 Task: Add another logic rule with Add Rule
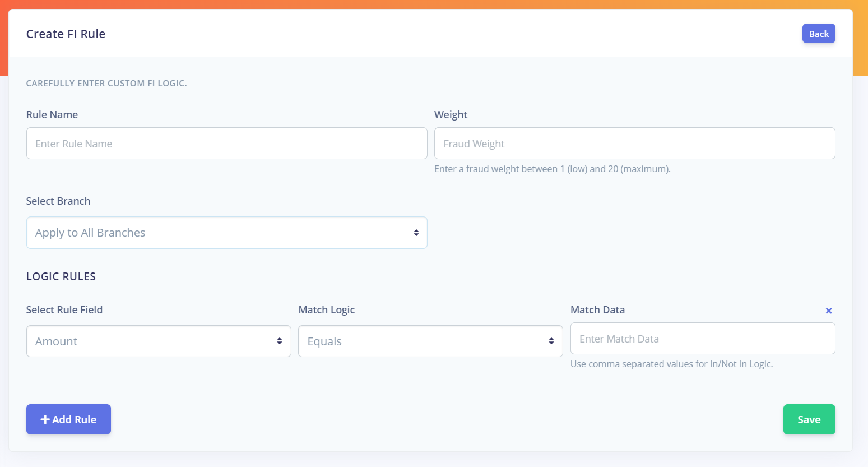(68, 419)
